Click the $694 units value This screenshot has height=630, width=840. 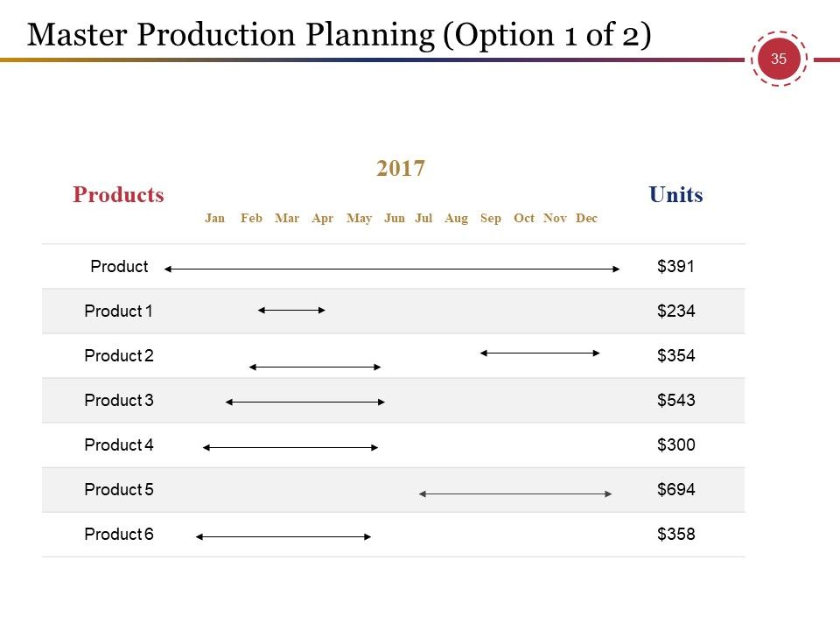[676, 489]
